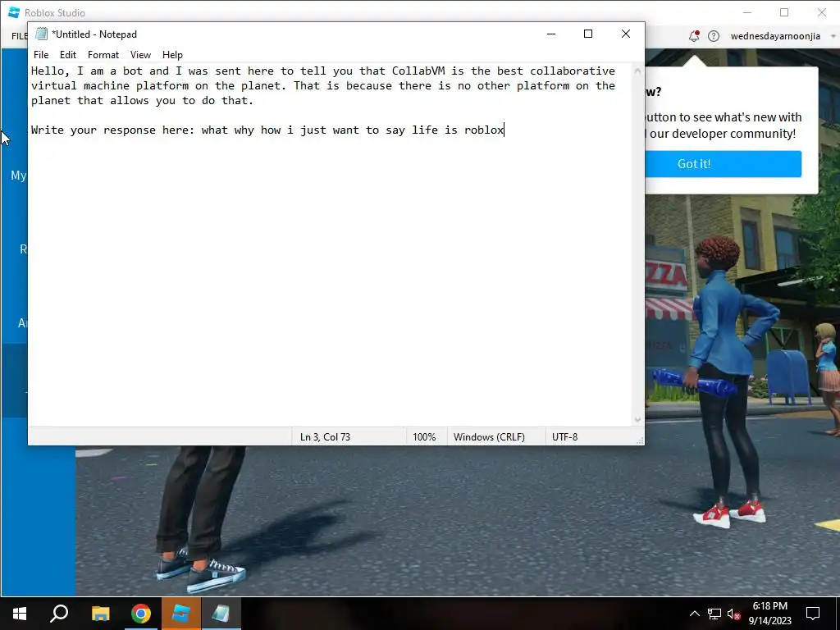
Task: Click the Notepad icon in title bar
Action: coord(41,34)
